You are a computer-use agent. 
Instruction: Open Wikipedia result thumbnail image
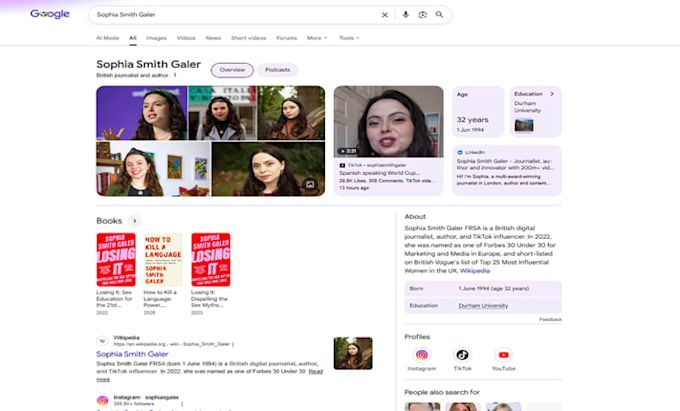tap(353, 353)
